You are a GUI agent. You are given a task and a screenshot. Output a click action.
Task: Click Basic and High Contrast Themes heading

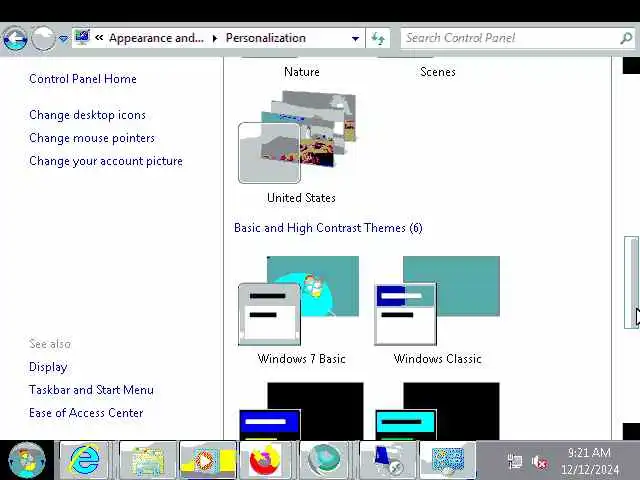(328, 228)
